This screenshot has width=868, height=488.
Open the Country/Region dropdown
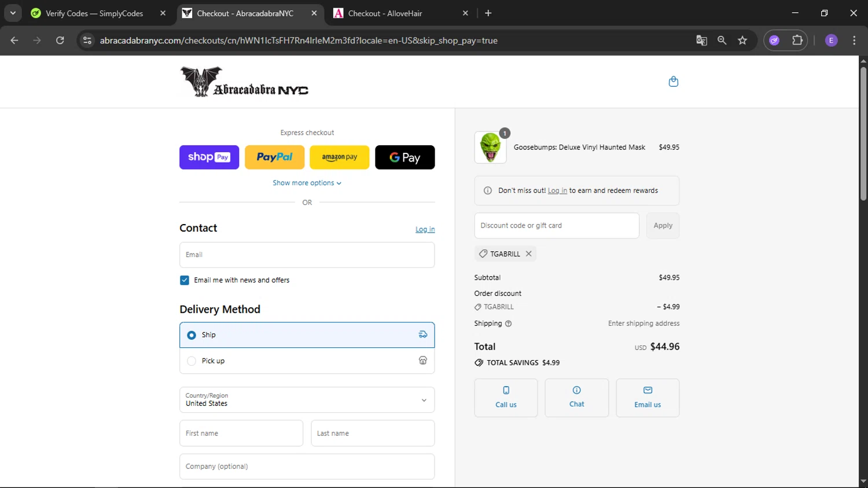tap(307, 399)
